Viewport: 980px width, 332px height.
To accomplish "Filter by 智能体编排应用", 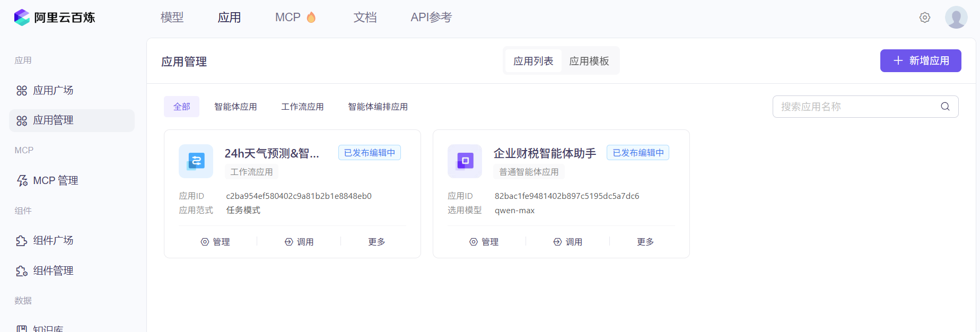I will tap(378, 107).
